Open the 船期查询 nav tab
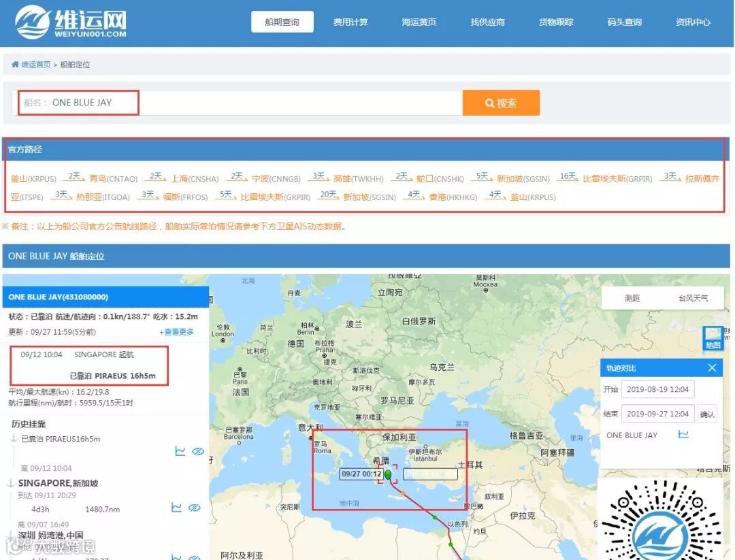Screen dimensions: 735x560 (282, 22)
